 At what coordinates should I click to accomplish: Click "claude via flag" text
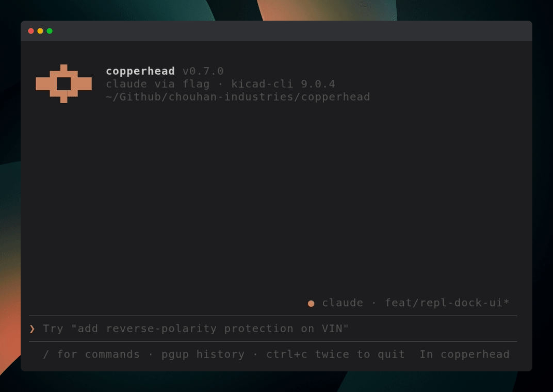click(158, 84)
